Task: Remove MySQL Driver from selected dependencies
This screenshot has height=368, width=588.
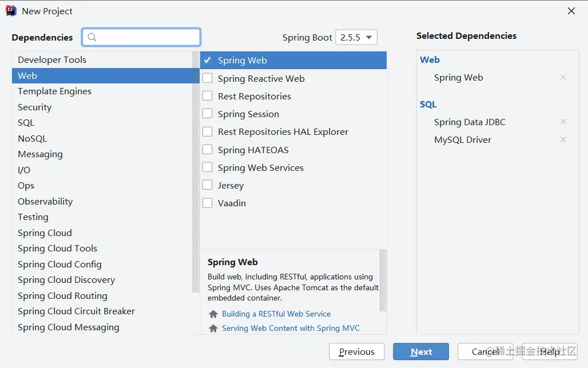Action: click(x=563, y=139)
